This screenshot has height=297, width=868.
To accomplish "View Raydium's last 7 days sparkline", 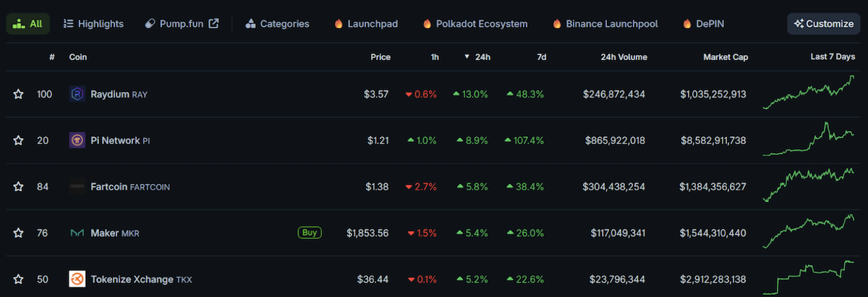I will (x=809, y=93).
